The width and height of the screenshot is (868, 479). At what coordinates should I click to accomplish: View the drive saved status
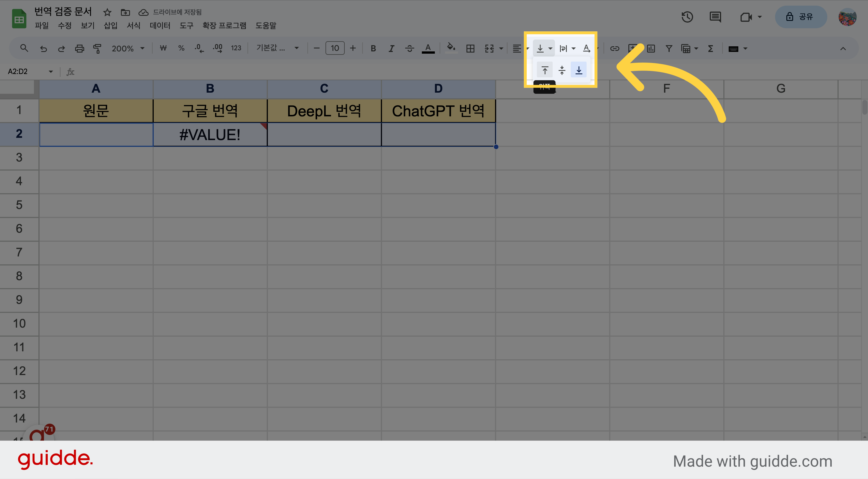pos(170,12)
